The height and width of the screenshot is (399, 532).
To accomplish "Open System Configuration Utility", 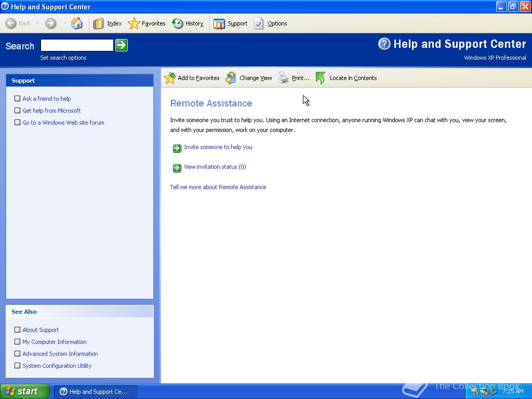I will (57, 366).
